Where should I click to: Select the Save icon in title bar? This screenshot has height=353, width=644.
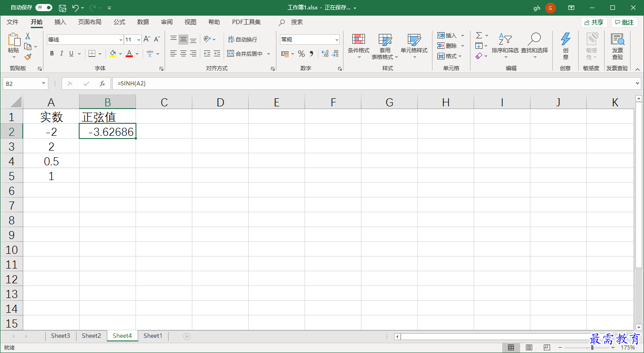click(x=63, y=8)
